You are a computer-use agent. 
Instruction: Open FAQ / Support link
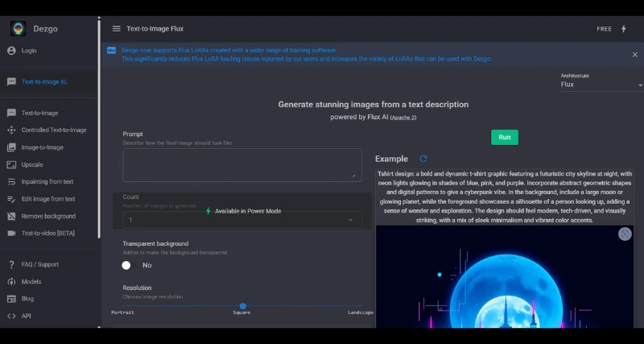[x=39, y=265]
